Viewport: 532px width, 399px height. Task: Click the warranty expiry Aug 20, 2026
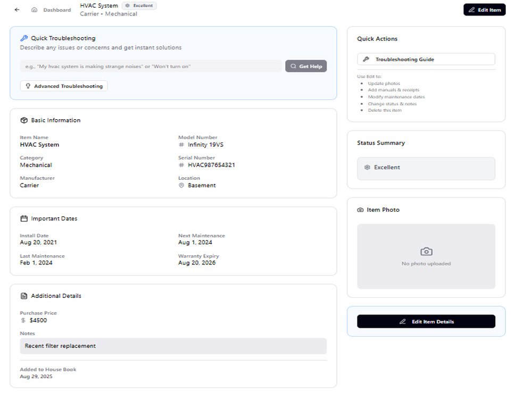coord(197,263)
